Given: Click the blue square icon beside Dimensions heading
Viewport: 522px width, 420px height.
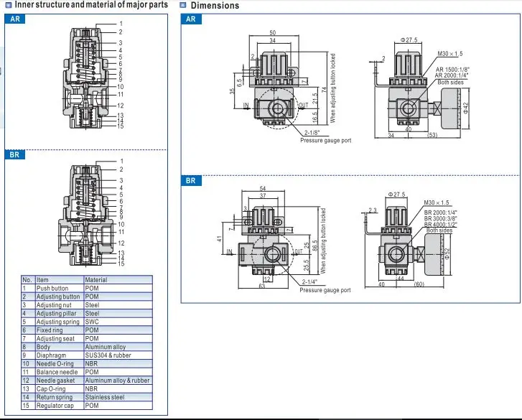Looking at the screenshot, I should pyautogui.click(x=183, y=5).
